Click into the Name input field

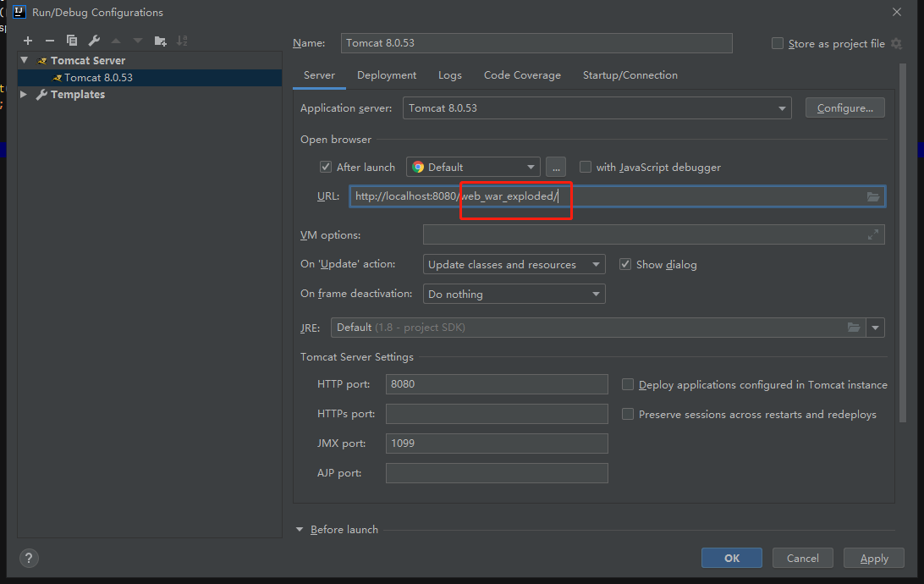coord(536,43)
